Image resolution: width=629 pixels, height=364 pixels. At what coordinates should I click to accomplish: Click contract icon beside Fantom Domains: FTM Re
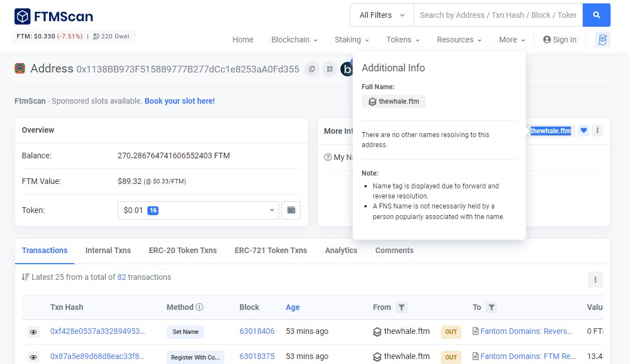click(x=476, y=356)
